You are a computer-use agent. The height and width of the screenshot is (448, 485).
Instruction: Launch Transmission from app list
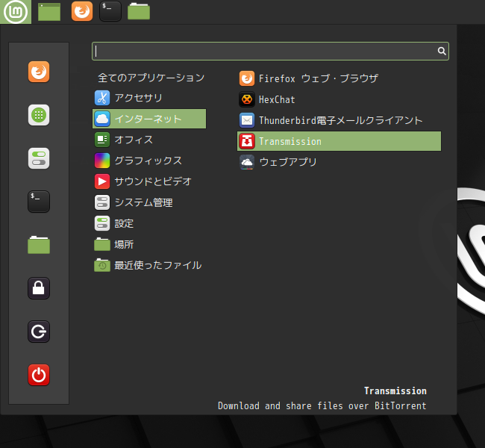pos(339,141)
